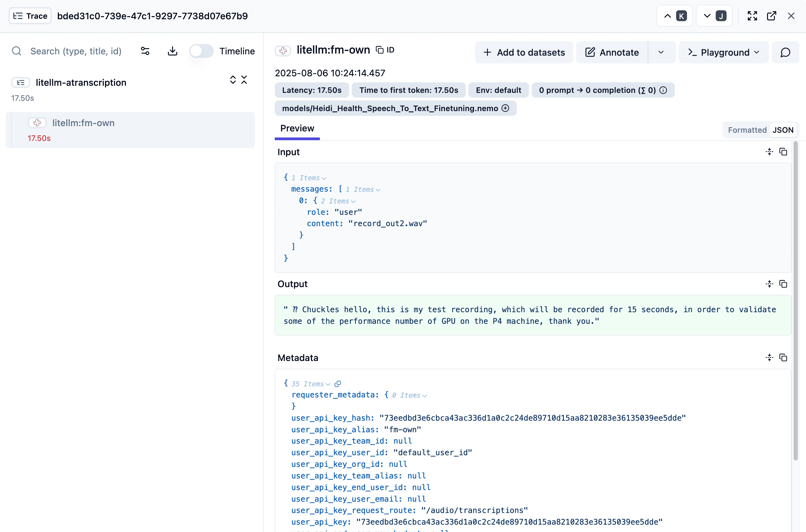This screenshot has width=806, height=532.
Task: Open the Annotate dropdown arrow
Action: pos(661,52)
